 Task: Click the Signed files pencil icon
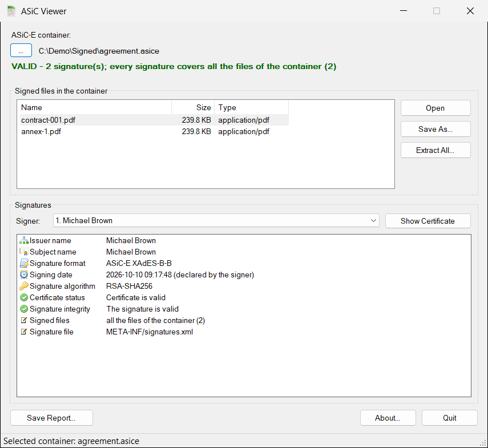[23, 320]
